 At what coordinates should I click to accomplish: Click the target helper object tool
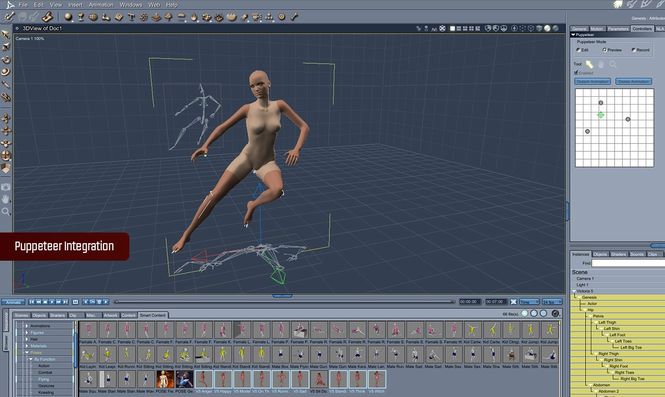282,17
